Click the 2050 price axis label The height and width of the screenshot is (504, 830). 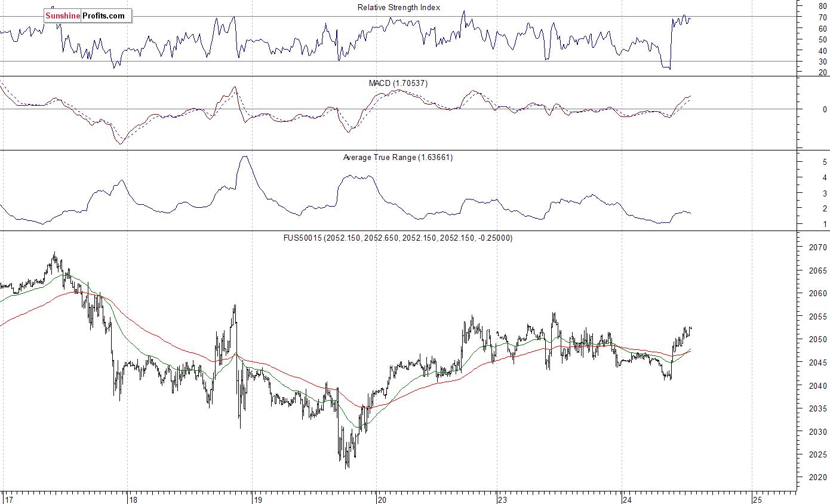tap(817, 340)
